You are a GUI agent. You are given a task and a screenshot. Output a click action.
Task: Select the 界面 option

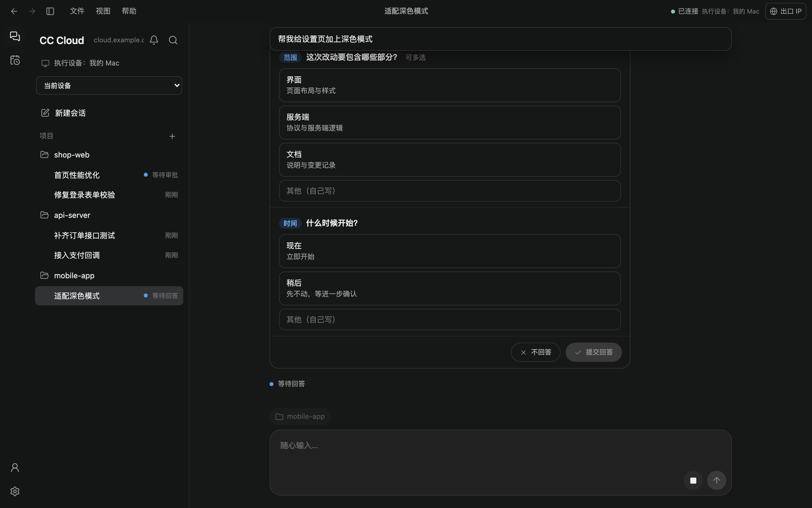pos(450,85)
